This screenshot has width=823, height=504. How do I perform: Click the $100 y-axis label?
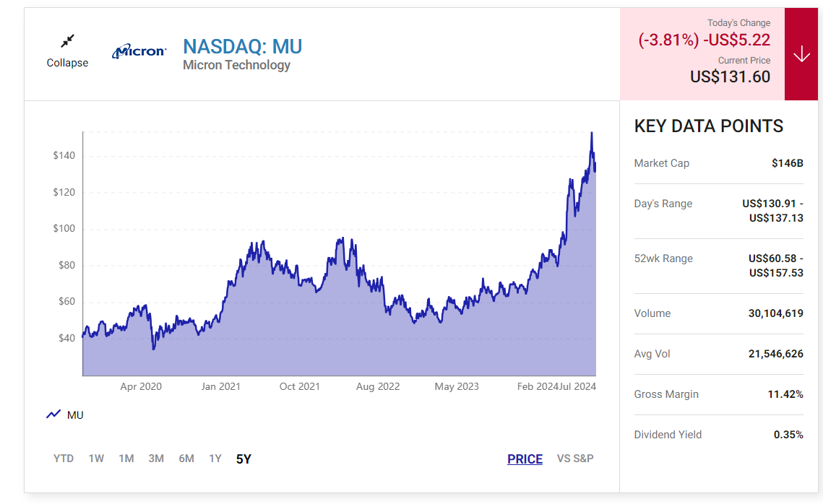click(x=64, y=228)
